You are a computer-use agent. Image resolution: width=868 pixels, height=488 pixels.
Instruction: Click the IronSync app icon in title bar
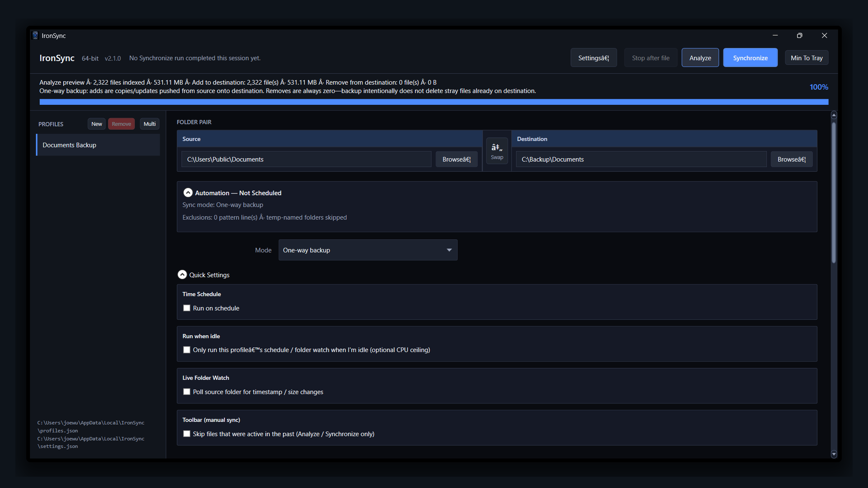(35, 35)
